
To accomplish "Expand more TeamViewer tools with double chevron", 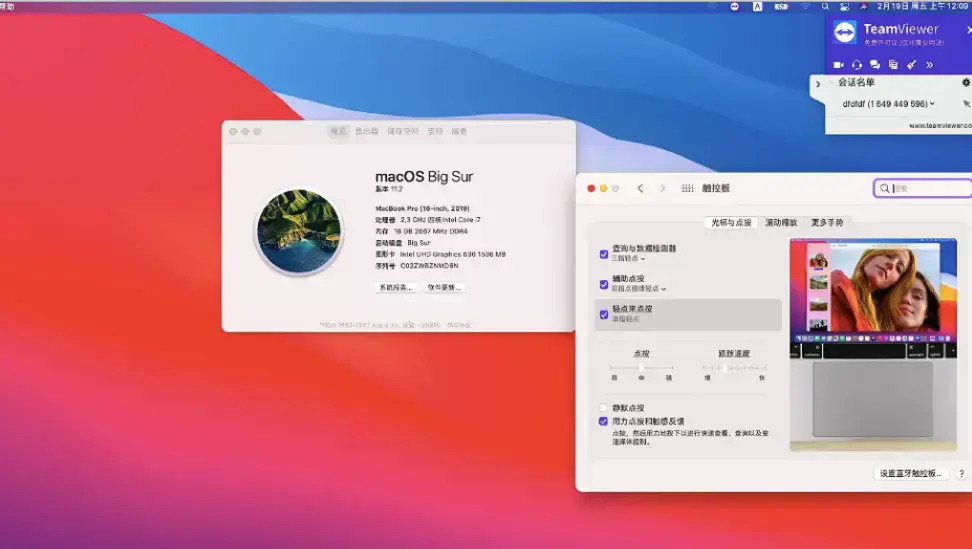I will (929, 64).
